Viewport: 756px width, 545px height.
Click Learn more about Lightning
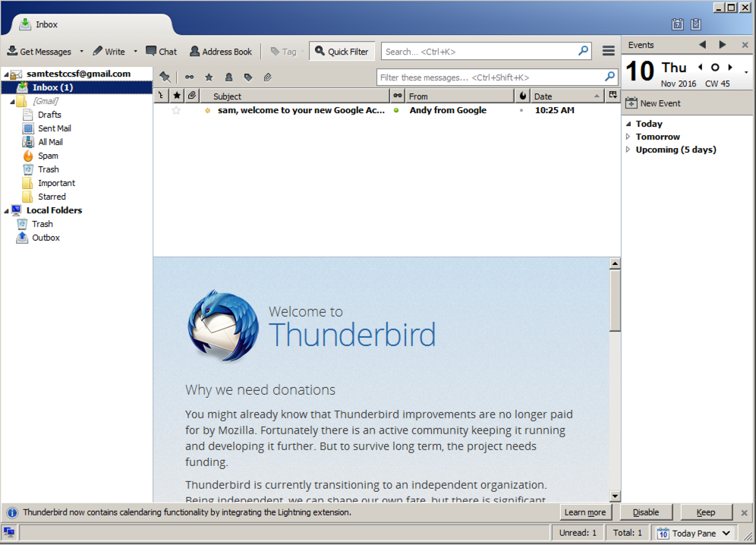click(x=585, y=512)
